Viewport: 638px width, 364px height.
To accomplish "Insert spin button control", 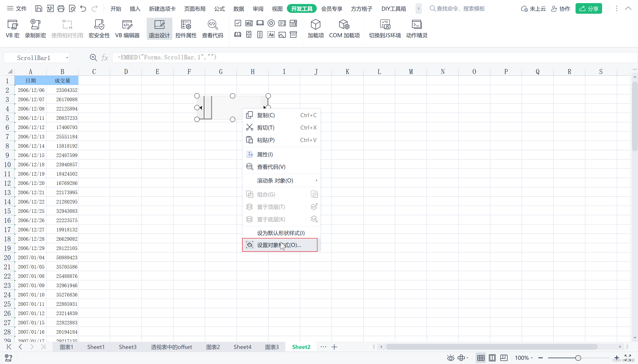I will point(249,35).
